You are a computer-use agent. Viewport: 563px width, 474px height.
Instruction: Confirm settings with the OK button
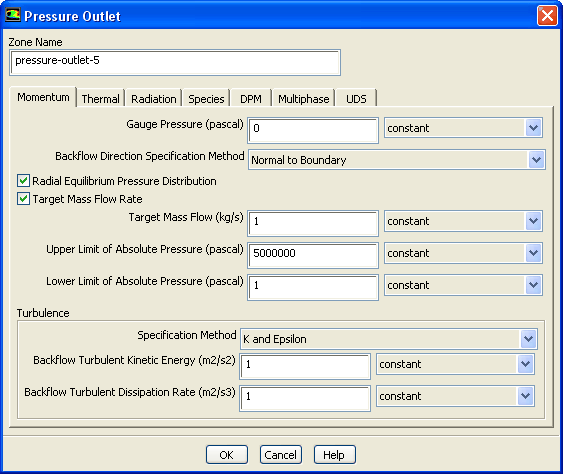[227, 455]
